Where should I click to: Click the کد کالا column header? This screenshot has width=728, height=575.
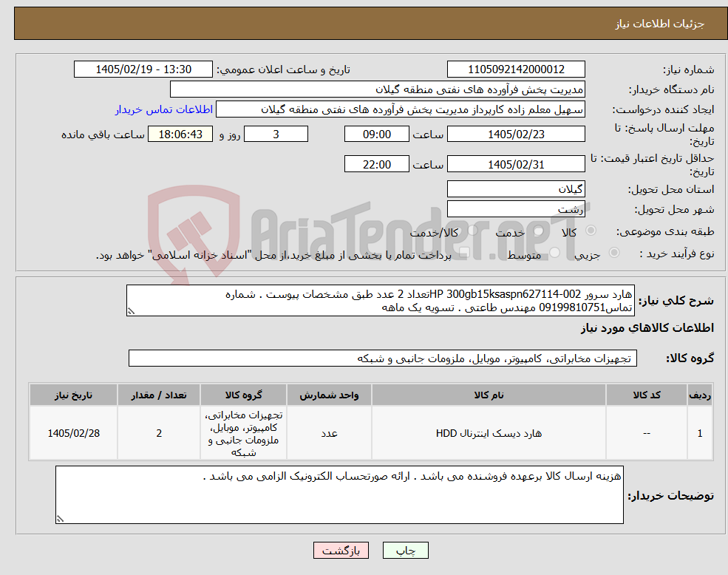pyautogui.click(x=646, y=395)
